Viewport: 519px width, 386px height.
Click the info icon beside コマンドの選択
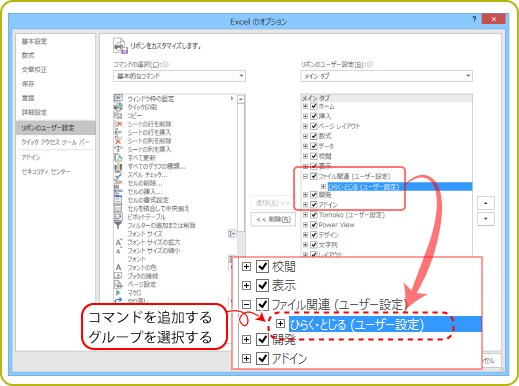pos(165,64)
